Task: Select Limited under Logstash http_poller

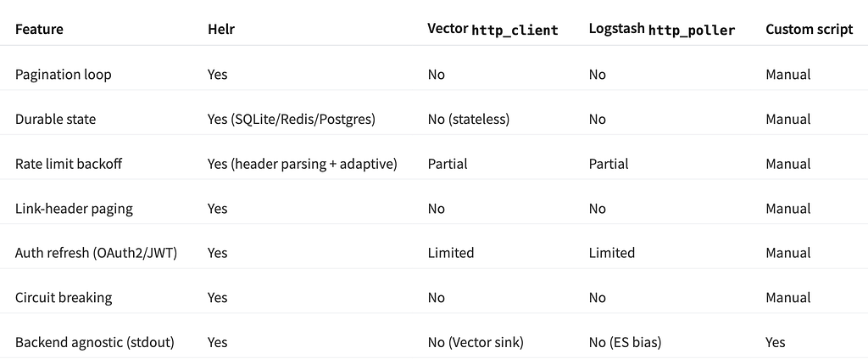Action: (612, 253)
